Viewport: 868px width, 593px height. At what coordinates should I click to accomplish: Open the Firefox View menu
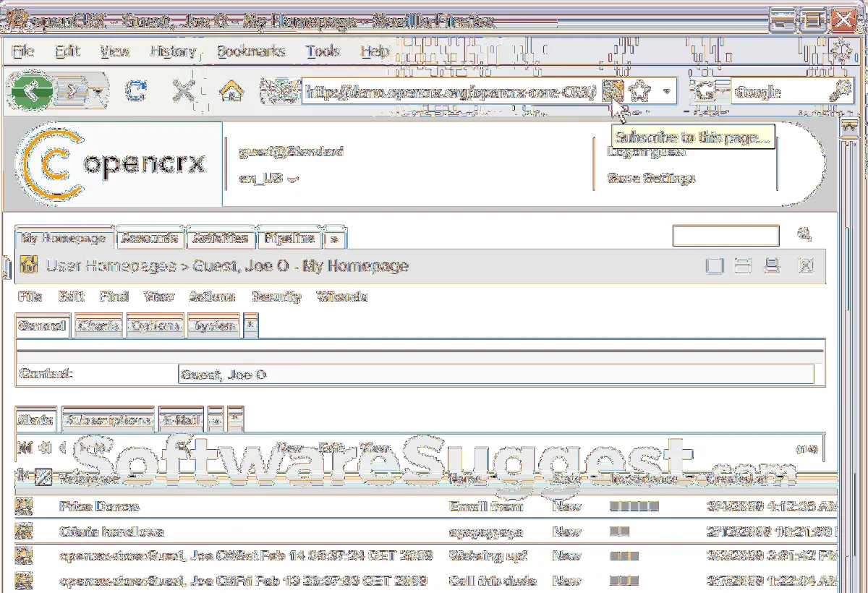[x=115, y=51]
